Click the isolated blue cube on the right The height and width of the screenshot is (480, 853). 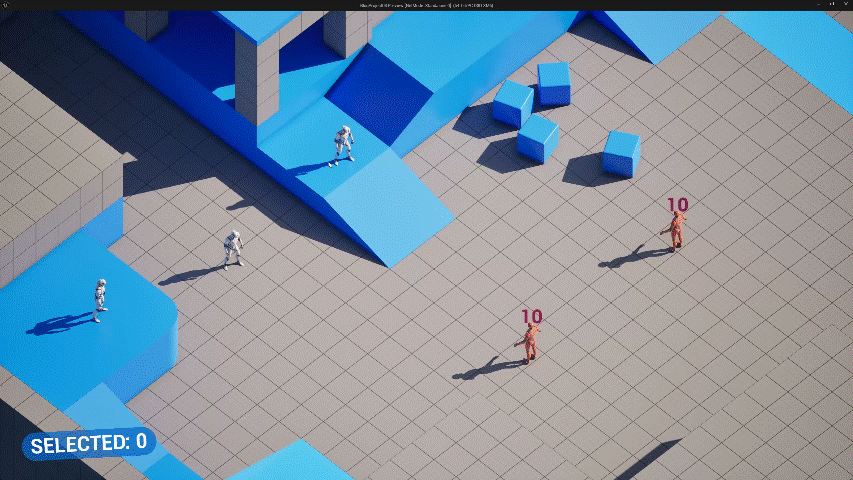coord(620,153)
